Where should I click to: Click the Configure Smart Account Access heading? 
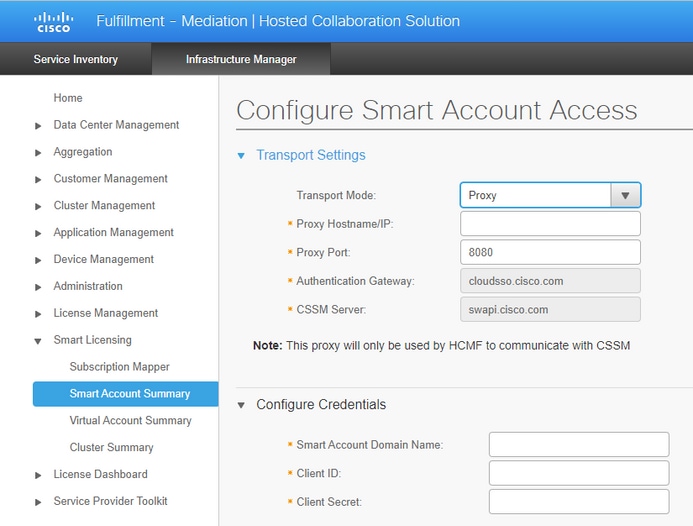click(x=437, y=110)
